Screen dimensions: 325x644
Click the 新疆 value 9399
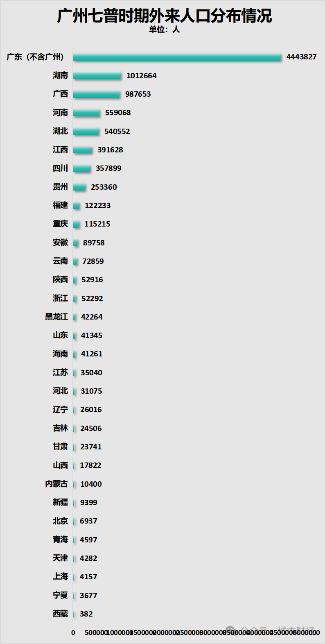click(x=88, y=503)
